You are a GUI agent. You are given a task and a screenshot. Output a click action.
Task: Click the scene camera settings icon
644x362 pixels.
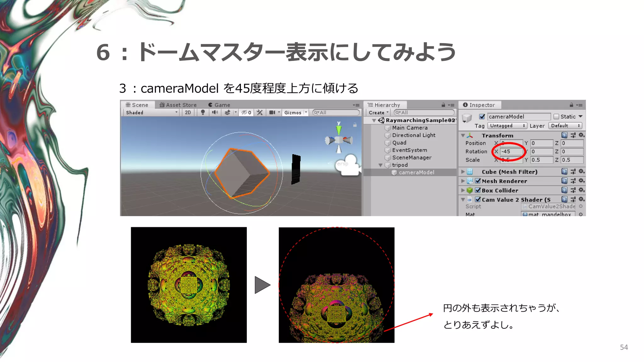[272, 112]
